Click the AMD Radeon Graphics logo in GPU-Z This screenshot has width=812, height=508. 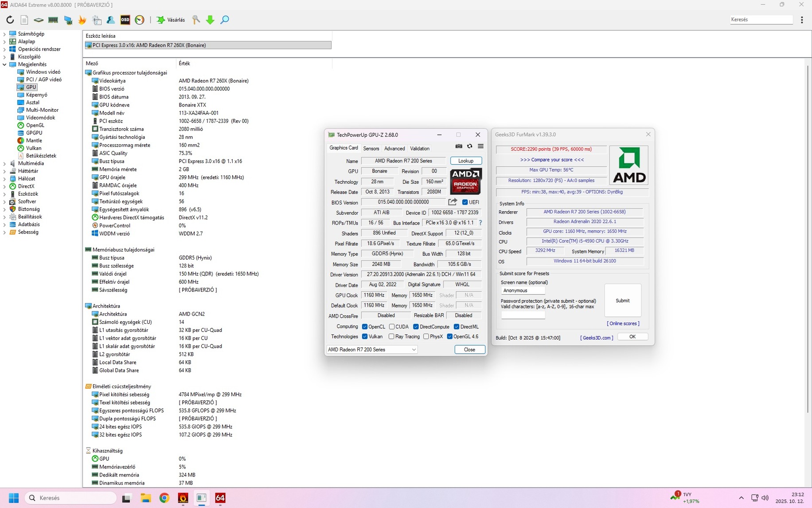coord(465,181)
